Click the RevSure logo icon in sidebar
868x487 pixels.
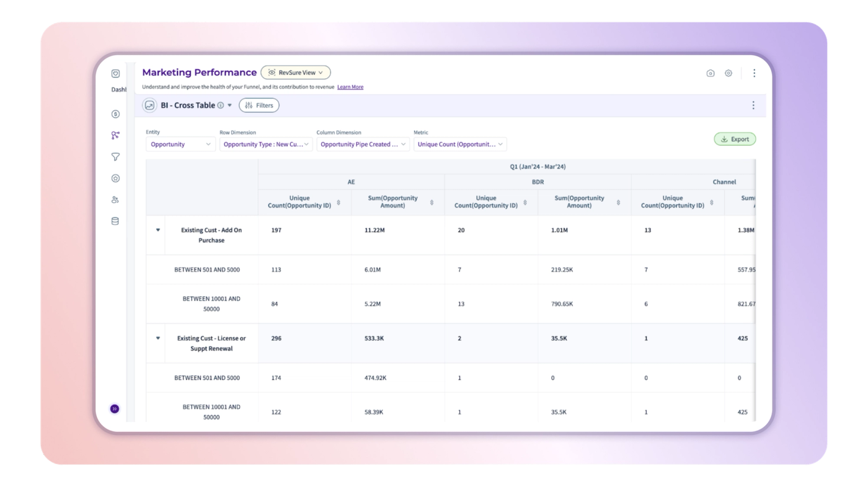[x=115, y=73]
